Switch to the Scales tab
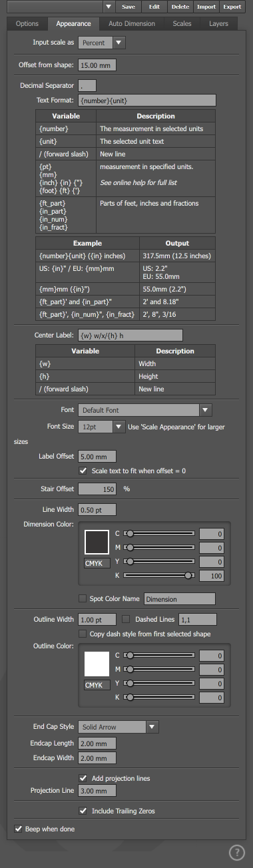Image resolution: width=253 pixels, height=868 pixels. [x=182, y=24]
